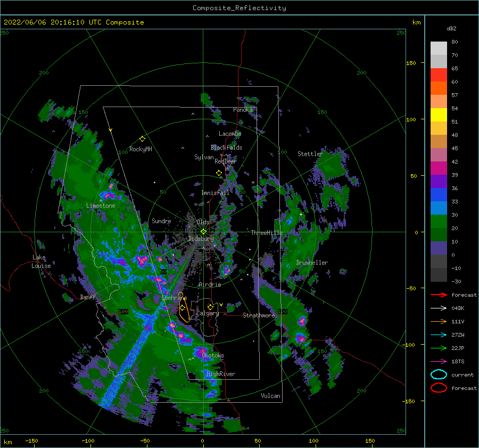Click the Lake Louise label

pos(41,262)
